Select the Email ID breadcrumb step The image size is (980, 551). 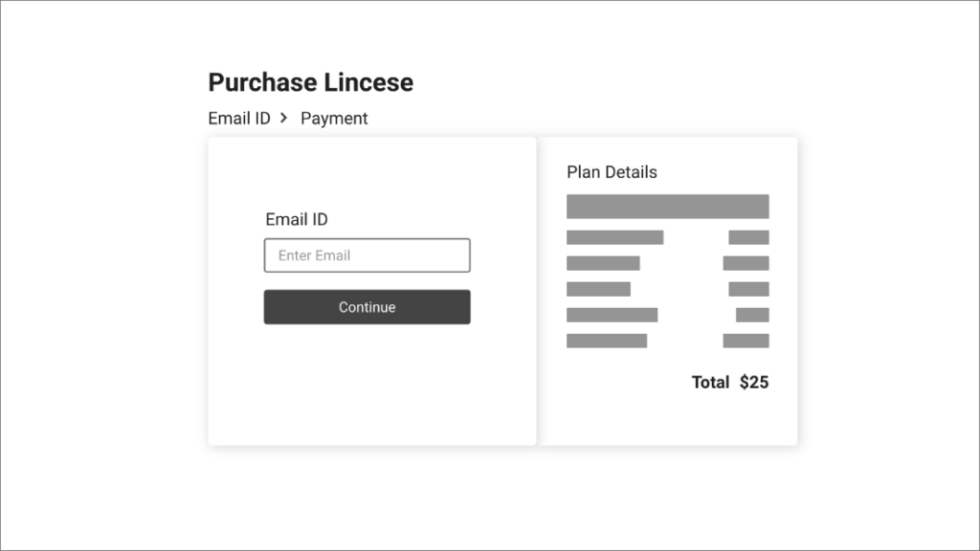[239, 118]
